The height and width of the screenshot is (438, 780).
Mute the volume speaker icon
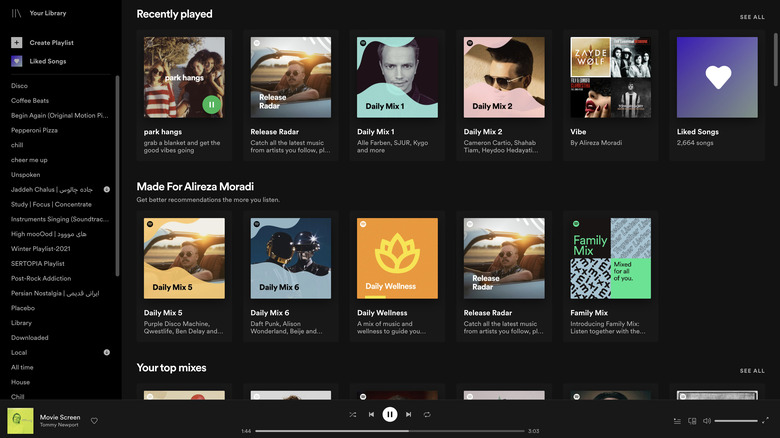point(706,421)
